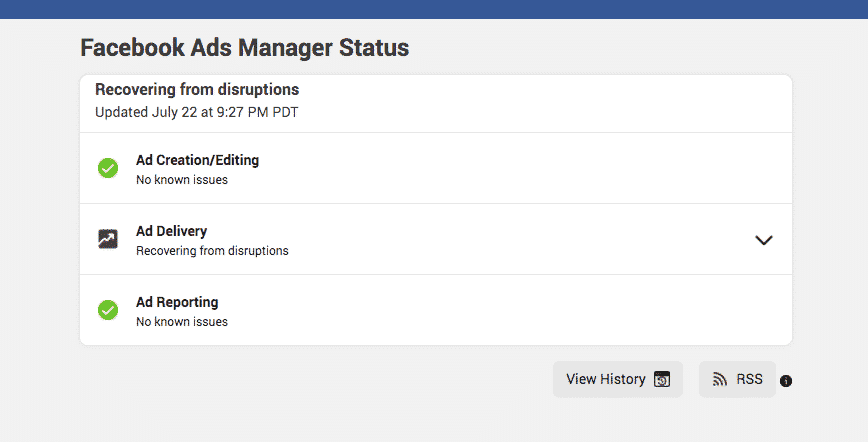Click Recovering from disruptions under Ad Delivery
The height and width of the screenshot is (442, 868).
click(x=212, y=251)
